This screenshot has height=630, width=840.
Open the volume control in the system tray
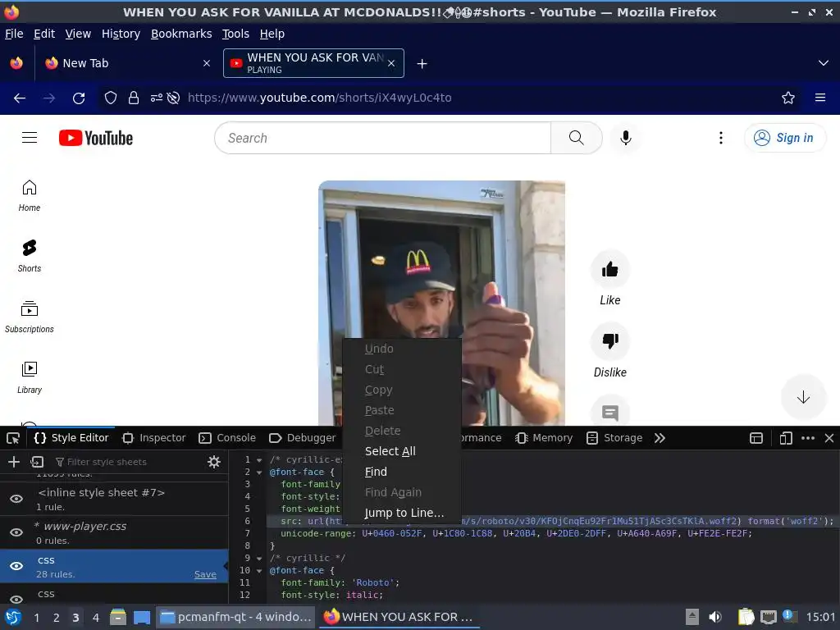point(714,617)
